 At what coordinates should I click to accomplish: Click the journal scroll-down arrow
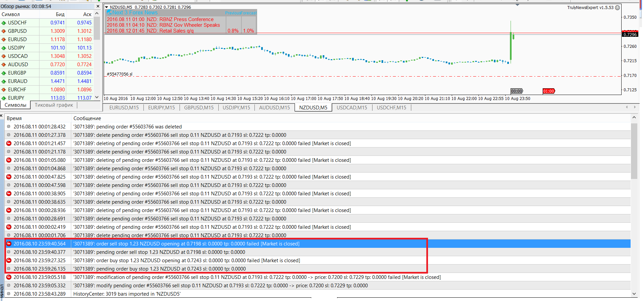(x=634, y=294)
